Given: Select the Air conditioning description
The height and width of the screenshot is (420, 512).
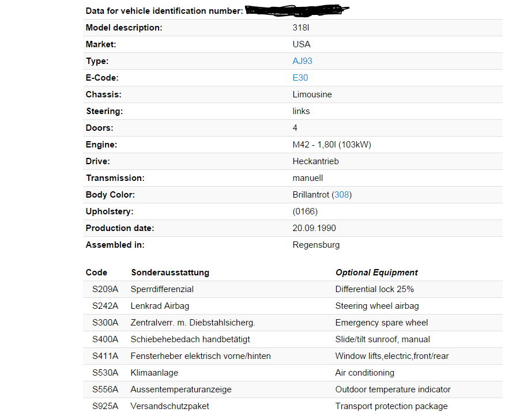Looking at the screenshot, I should 364,373.
